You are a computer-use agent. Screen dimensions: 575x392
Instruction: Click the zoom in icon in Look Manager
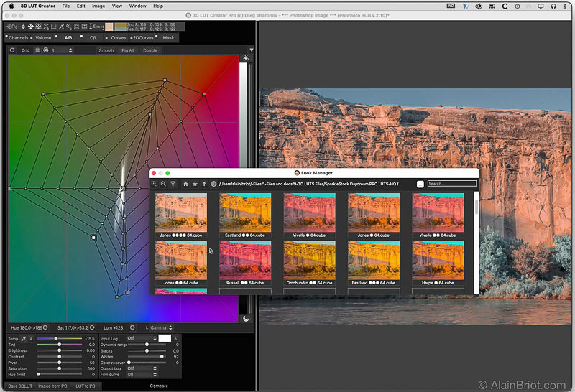[155, 184]
